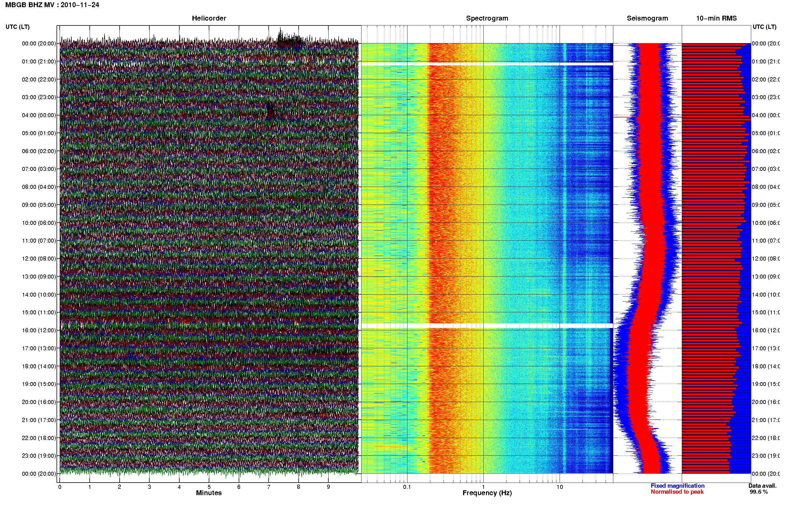Click the left '02:00 (22:00)' time label

(39, 79)
